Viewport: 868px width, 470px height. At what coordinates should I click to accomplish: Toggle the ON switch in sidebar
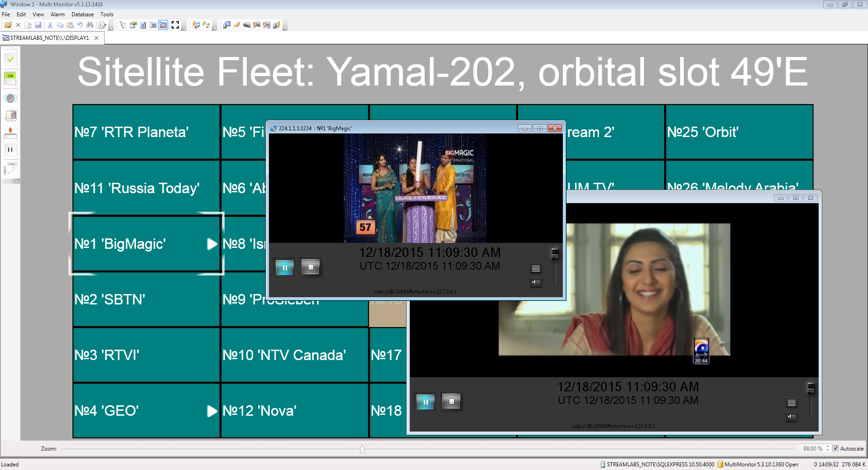click(10, 79)
